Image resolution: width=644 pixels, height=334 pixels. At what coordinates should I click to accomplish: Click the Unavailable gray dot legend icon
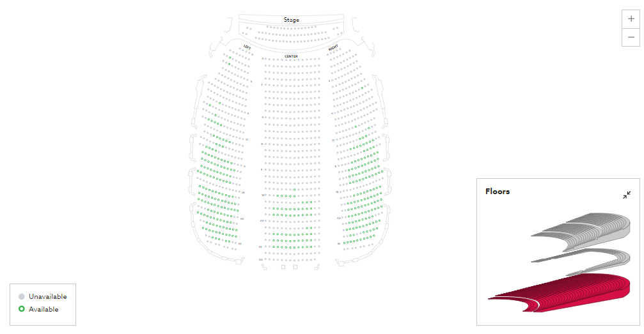click(21, 296)
